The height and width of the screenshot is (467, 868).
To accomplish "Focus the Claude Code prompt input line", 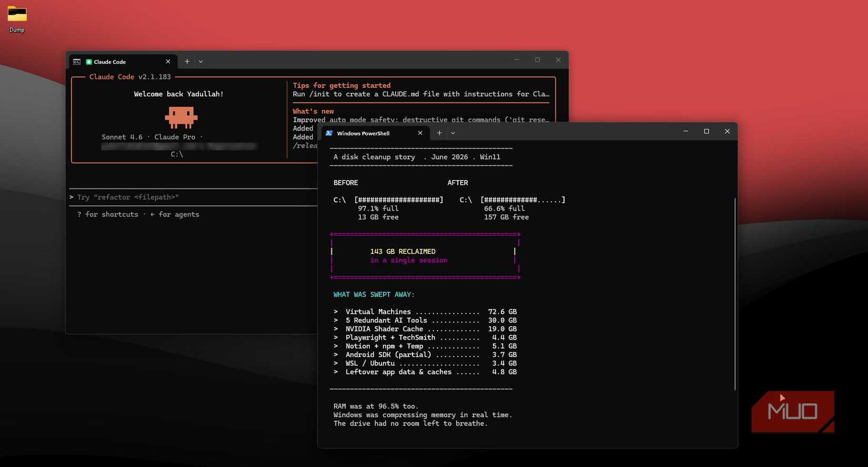I will coord(193,197).
